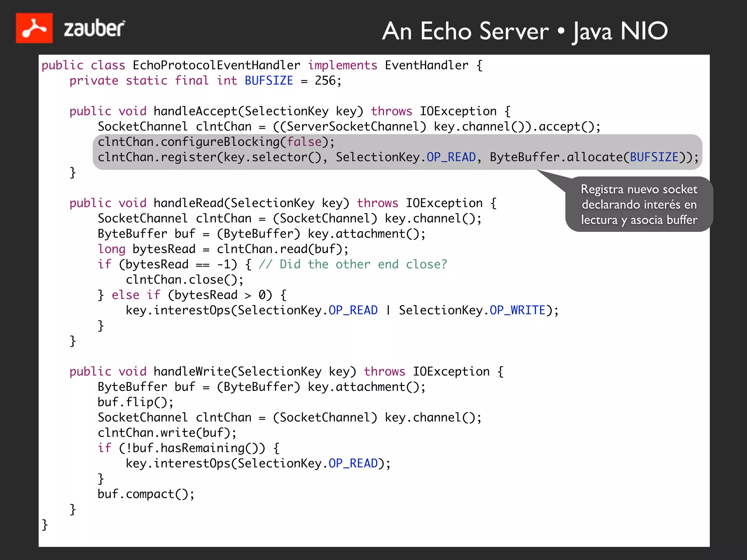747x560 pixels.
Task: Click the handleRead method signature
Action: [282, 203]
